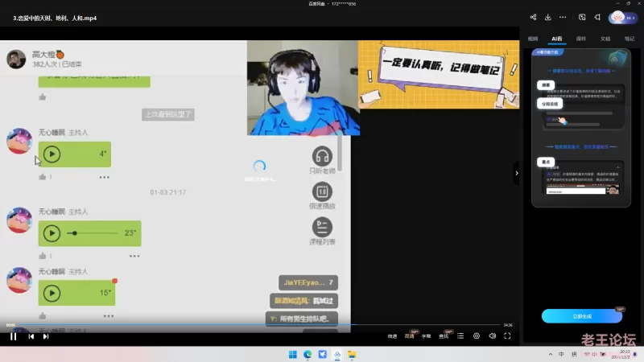Open more options under 15-second message
The width and height of the screenshot is (644, 362).
click(109, 316)
